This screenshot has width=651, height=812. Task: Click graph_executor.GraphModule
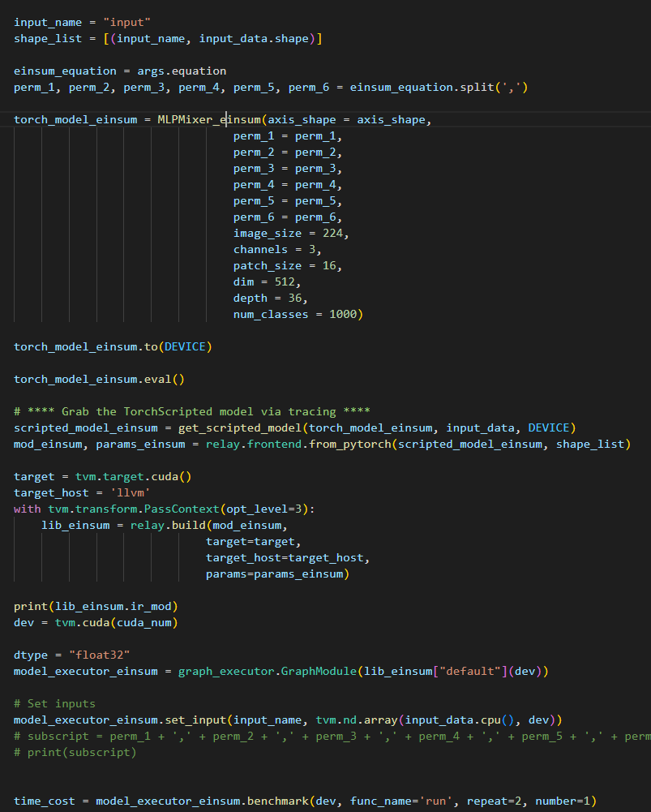pos(268,671)
